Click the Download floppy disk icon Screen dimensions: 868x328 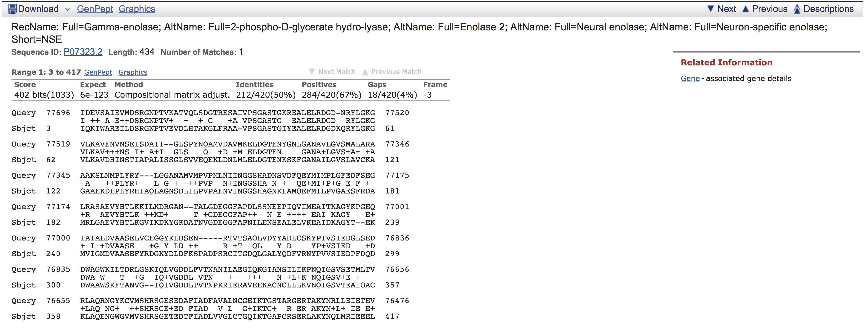tap(12, 9)
